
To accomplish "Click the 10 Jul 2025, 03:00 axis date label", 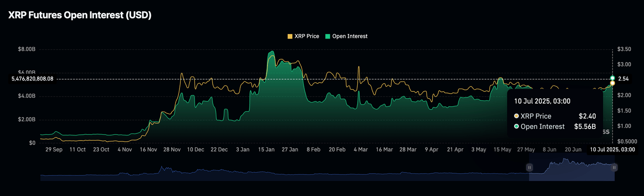I will (612, 149).
